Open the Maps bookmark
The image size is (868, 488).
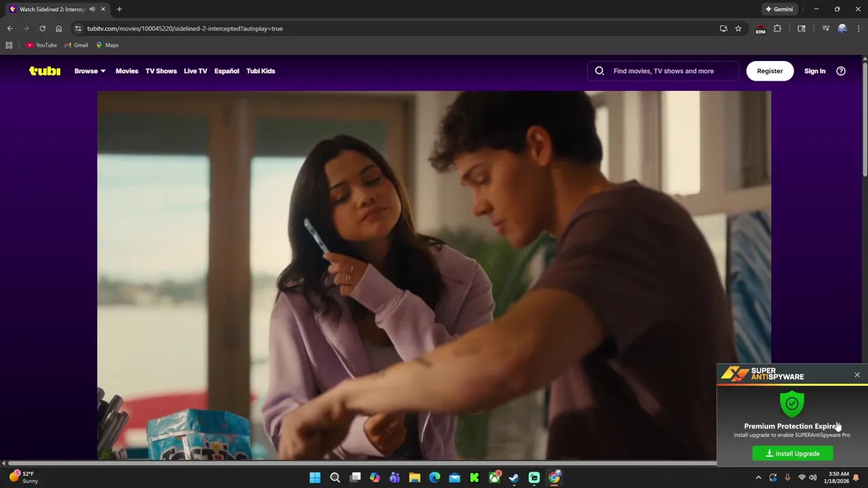(107, 45)
